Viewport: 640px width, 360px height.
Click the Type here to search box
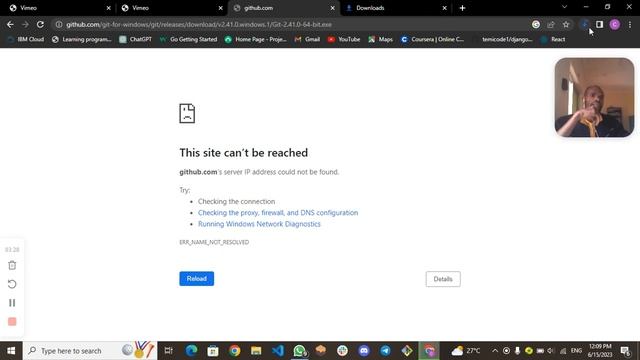coord(90,351)
